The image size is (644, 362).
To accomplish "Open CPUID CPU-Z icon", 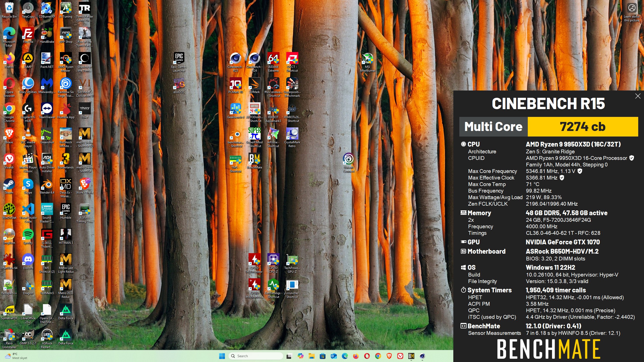I will (x=273, y=263).
